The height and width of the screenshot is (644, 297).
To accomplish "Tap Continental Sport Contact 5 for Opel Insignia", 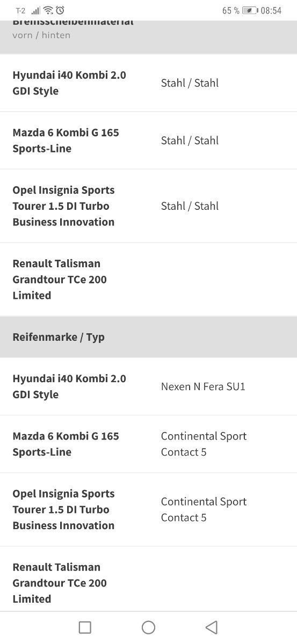I will click(204, 509).
